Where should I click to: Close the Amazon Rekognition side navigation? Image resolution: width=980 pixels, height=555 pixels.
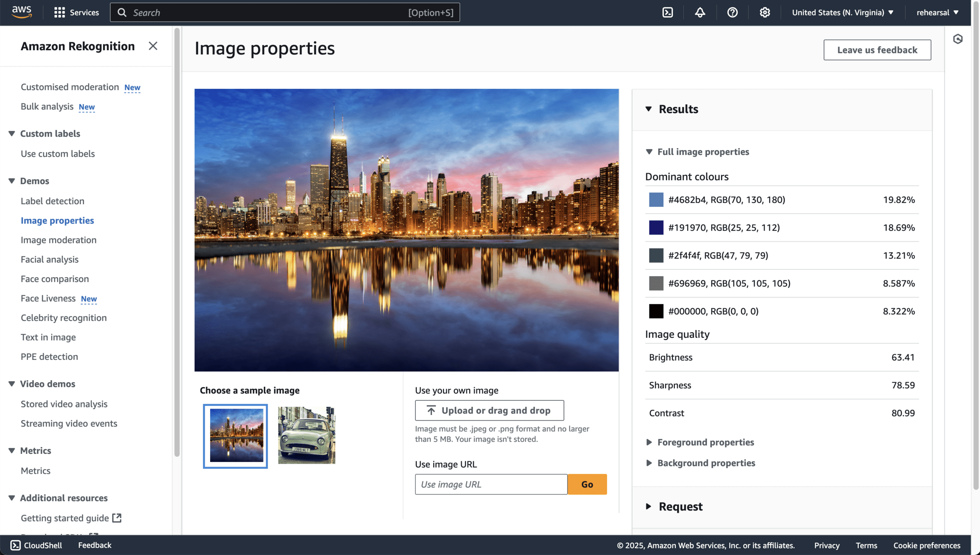pyautogui.click(x=153, y=46)
